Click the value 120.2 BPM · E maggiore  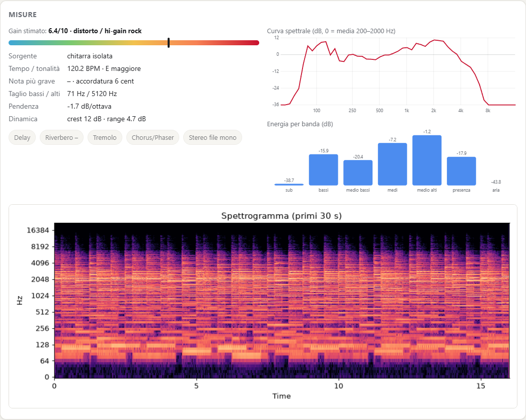coord(104,68)
